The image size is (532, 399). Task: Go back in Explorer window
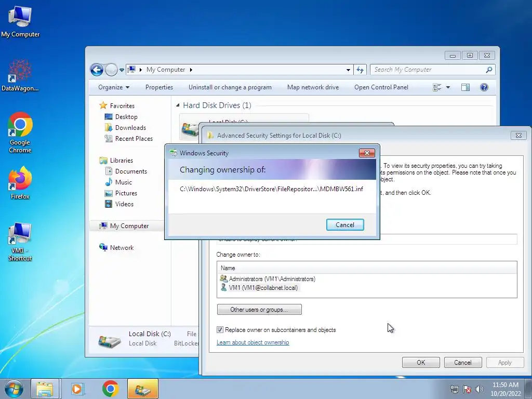(x=97, y=70)
